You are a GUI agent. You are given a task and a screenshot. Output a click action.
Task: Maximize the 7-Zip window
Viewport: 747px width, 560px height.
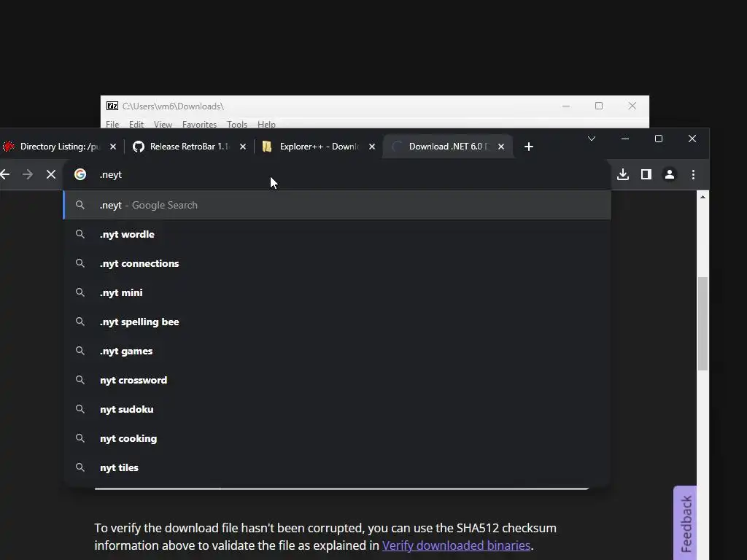pos(599,106)
